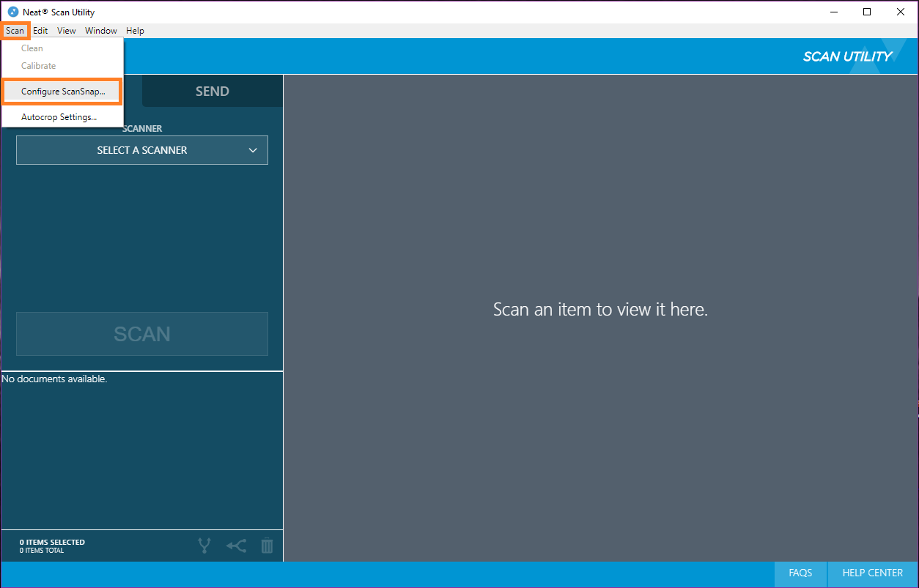Switch to the SEND tab
Viewport: 919px width, 588px height.
coord(213,92)
